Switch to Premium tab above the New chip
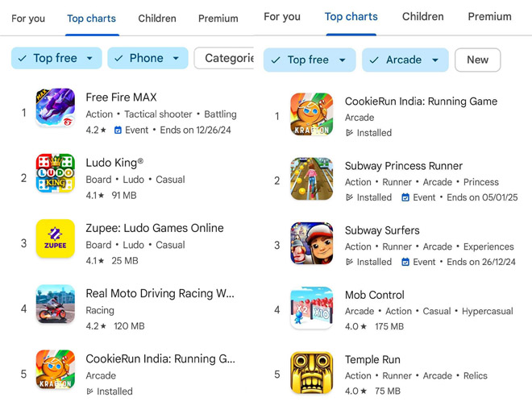 click(x=489, y=16)
